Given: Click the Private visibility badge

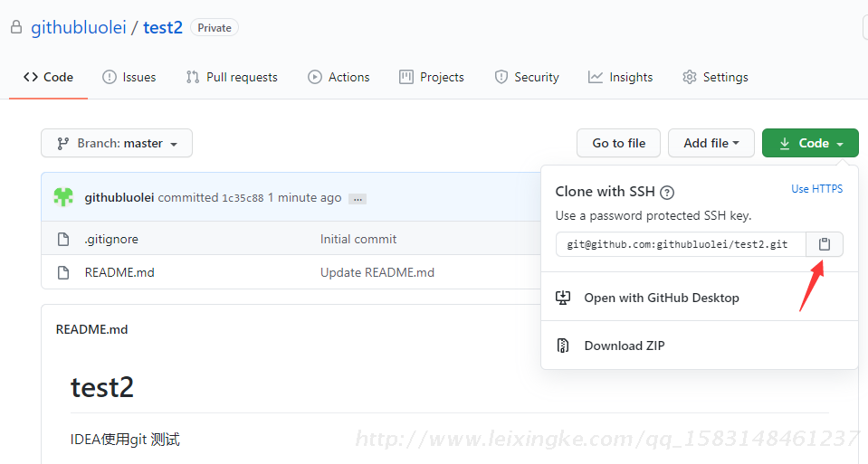Looking at the screenshot, I should pyautogui.click(x=215, y=28).
